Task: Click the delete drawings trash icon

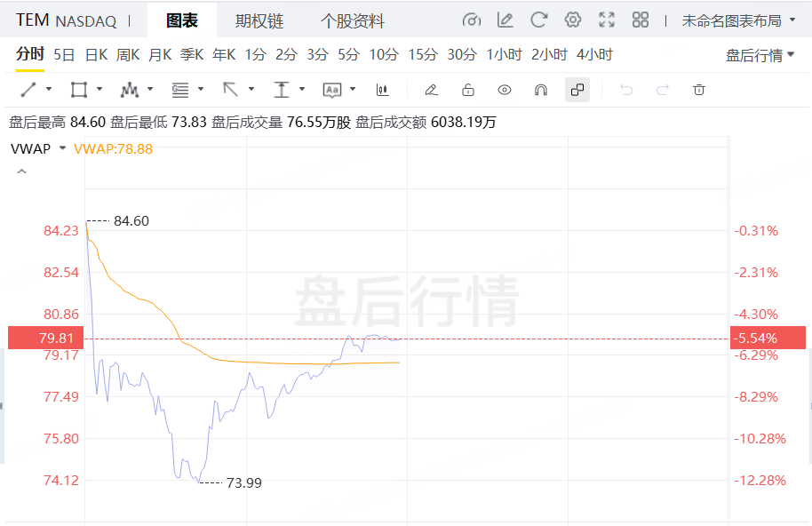Action: (x=699, y=90)
